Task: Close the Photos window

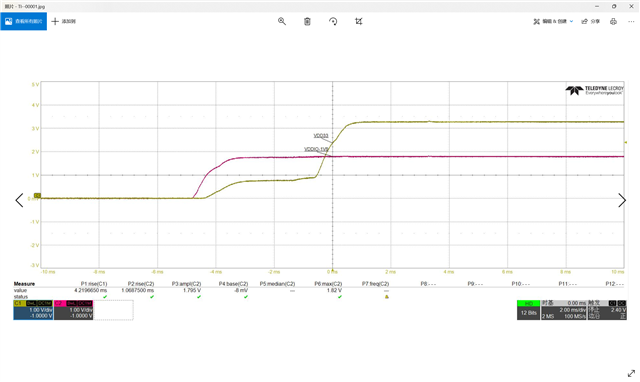Action: pyautogui.click(x=631, y=6)
